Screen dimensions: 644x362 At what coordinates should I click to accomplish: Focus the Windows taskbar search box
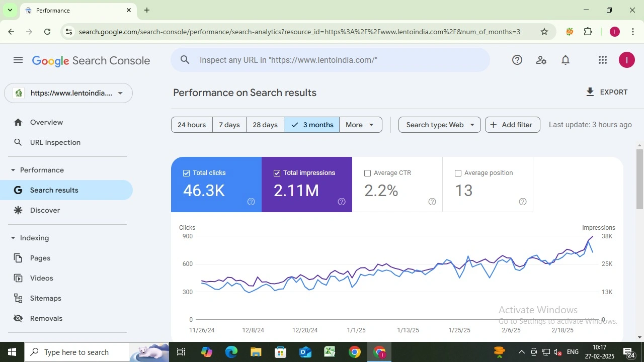pyautogui.click(x=76, y=352)
